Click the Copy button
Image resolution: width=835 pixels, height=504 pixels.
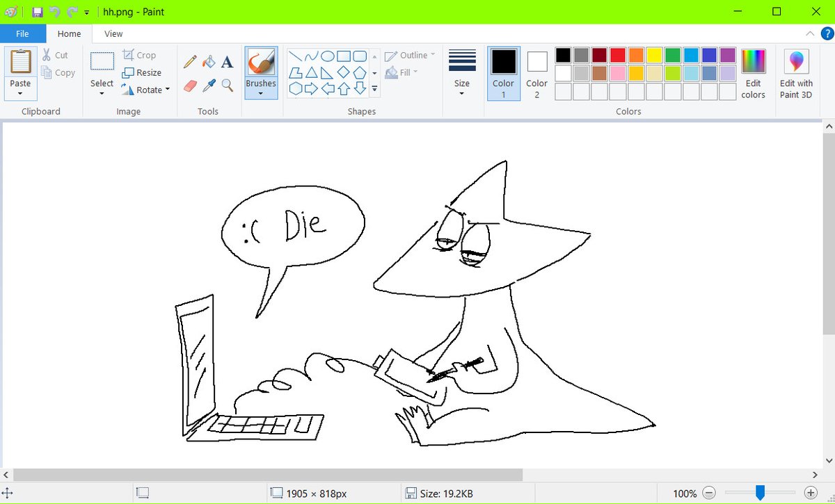tap(58, 72)
